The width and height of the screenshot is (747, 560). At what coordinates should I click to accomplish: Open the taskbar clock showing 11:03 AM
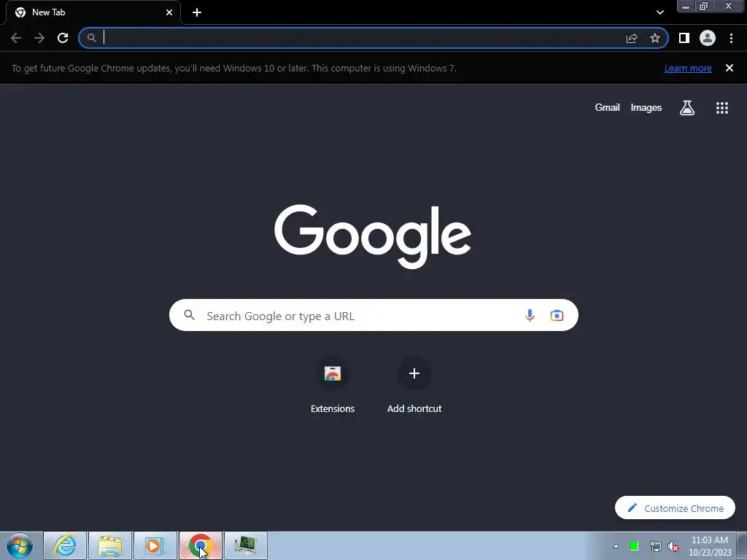point(710,545)
